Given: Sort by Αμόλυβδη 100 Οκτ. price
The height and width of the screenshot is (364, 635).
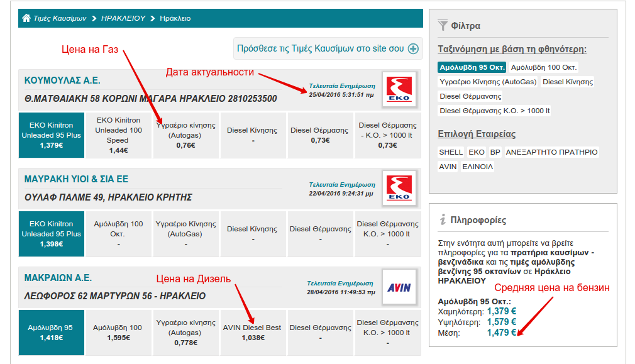Looking at the screenshot, I should [x=544, y=67].
